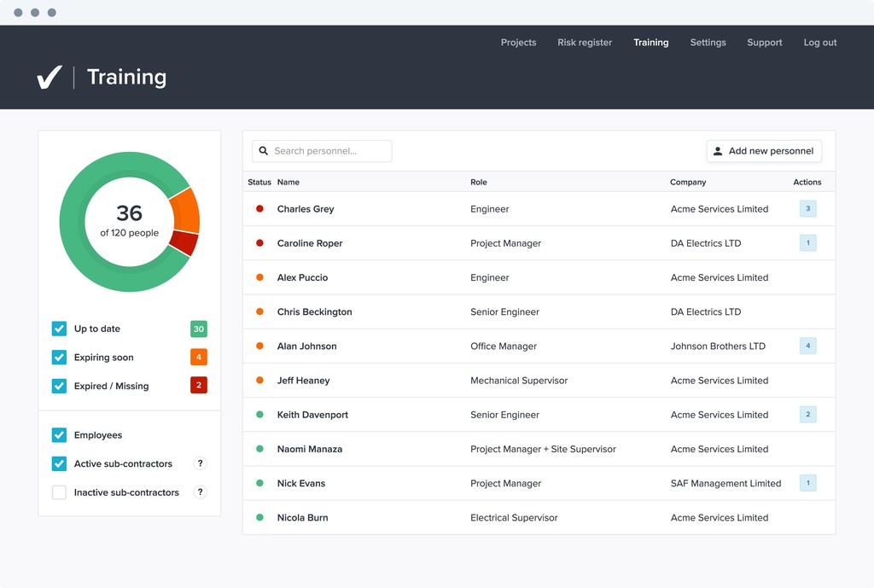Open Settings from the top navigation
The height and width of the screenshot is (588, 874).
coord(708,43)
